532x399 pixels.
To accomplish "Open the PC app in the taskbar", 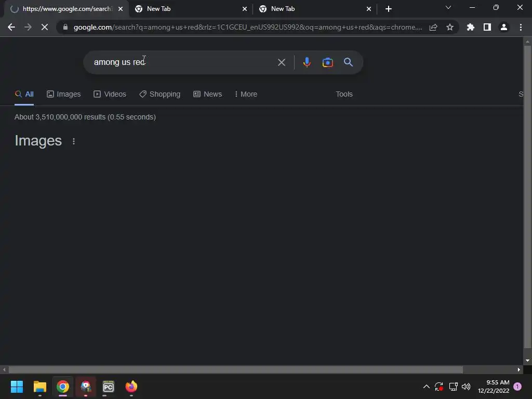I will (108, 387).
